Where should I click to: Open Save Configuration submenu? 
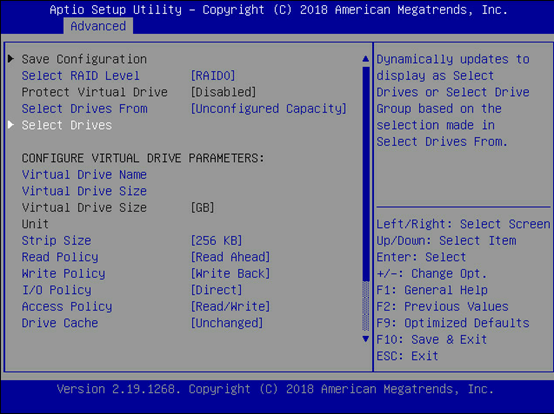tap(84, 59)
